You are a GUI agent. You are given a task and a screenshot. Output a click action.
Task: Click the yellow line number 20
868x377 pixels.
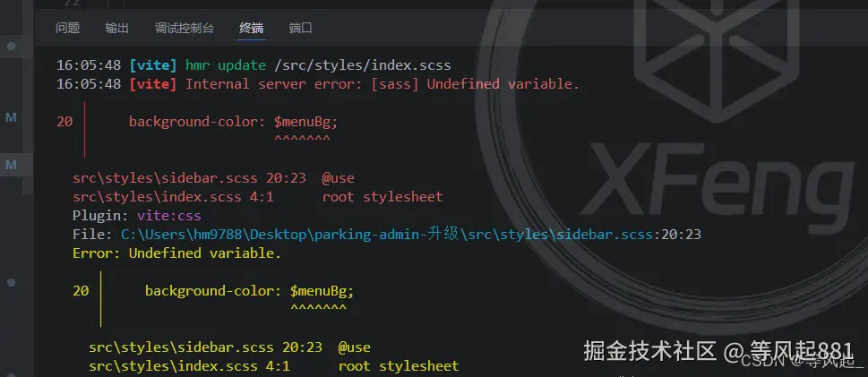pos(81,291)
